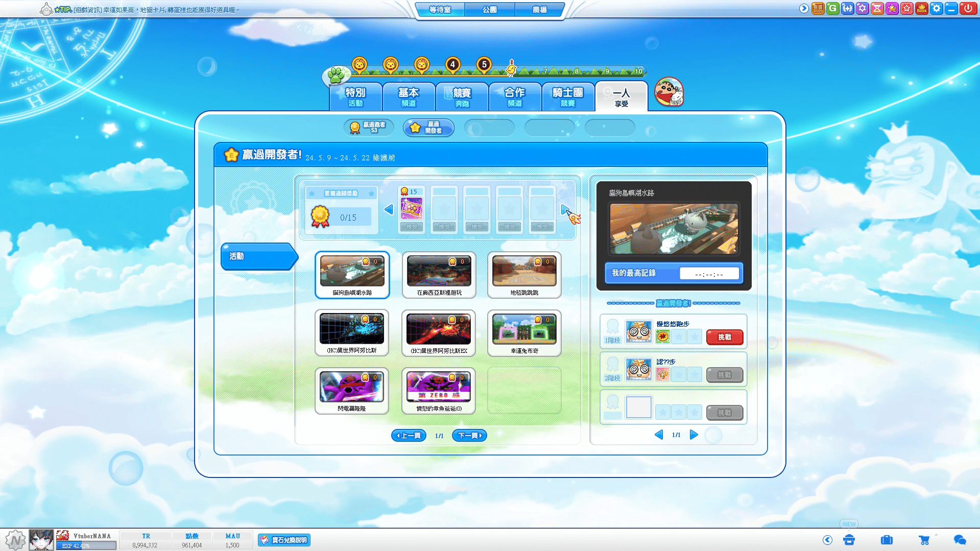
Task: Switch to the 公園 tab
Action: point(490,9)
